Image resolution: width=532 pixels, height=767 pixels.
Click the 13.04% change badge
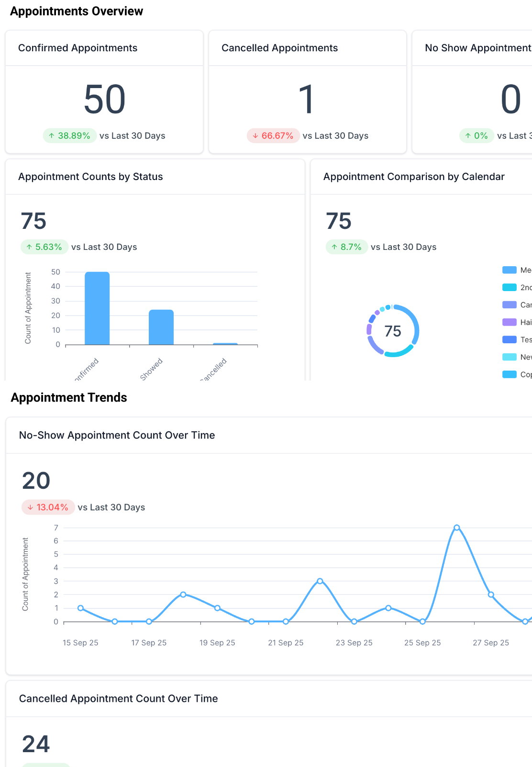(x=48, y=508)
